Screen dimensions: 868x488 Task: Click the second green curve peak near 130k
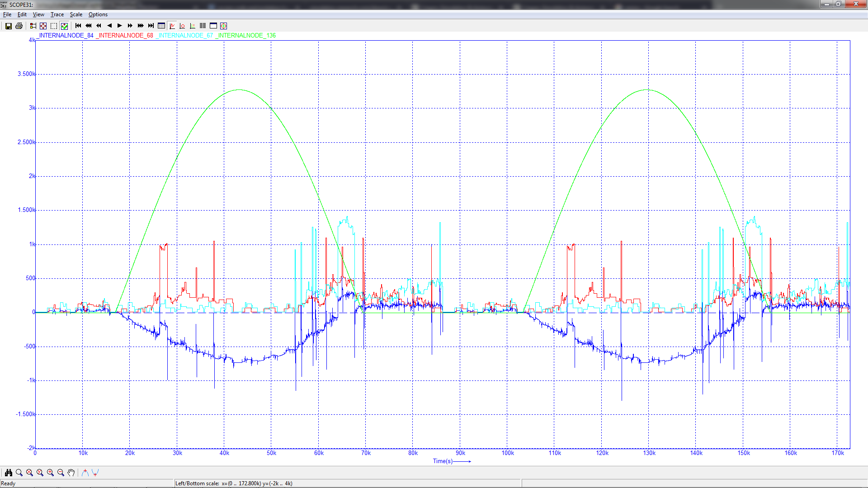(x=647, y=89)
